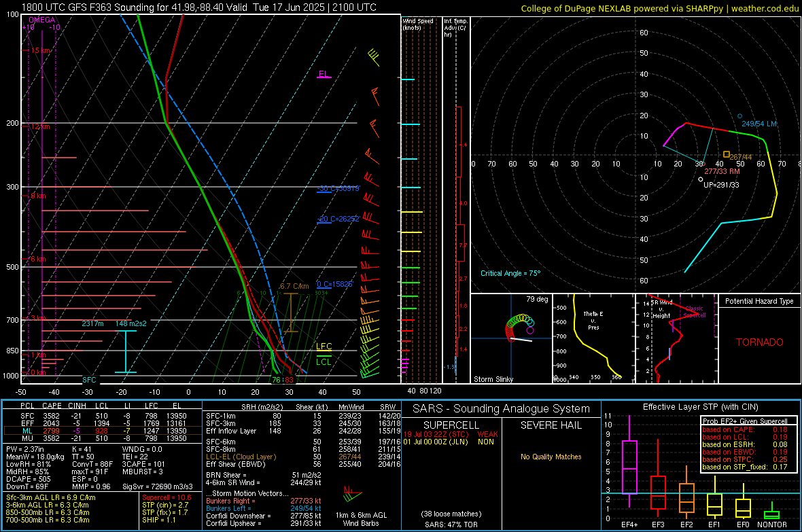Click the Corfidi Downshear vector line
This screenshot has width=802, height=532.
264,516
